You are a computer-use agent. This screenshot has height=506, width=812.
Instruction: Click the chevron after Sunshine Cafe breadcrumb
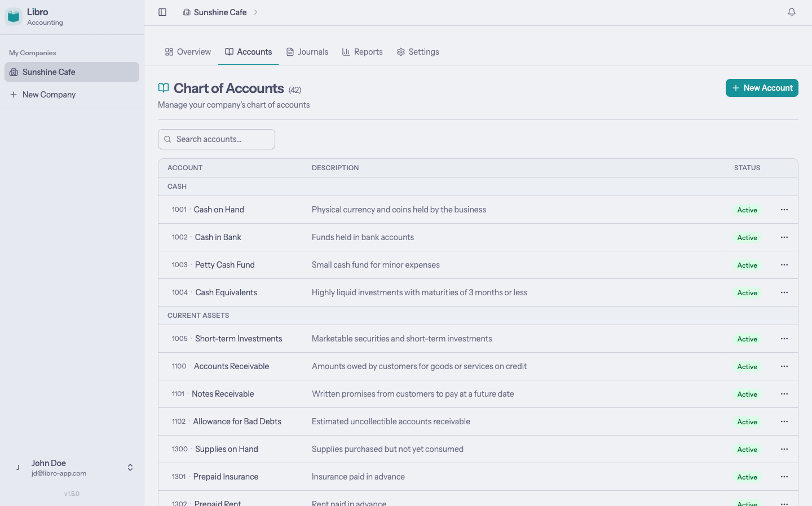tap(256, 12)
